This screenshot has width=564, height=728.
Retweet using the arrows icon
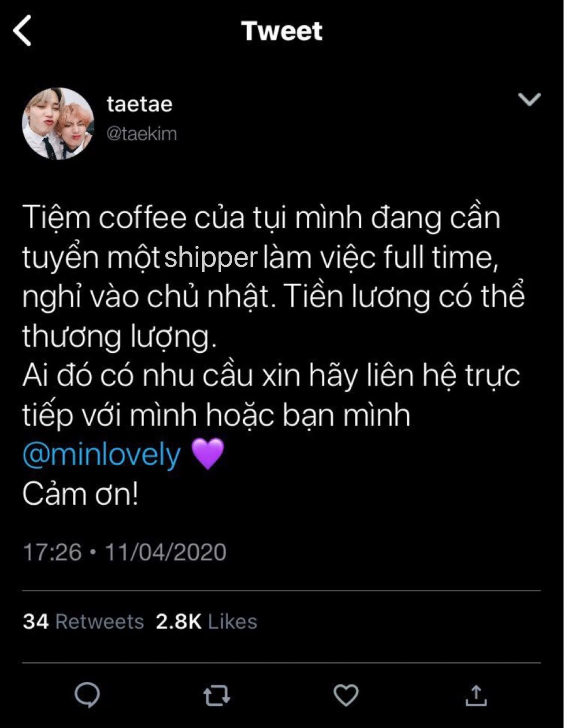point(216,696)
